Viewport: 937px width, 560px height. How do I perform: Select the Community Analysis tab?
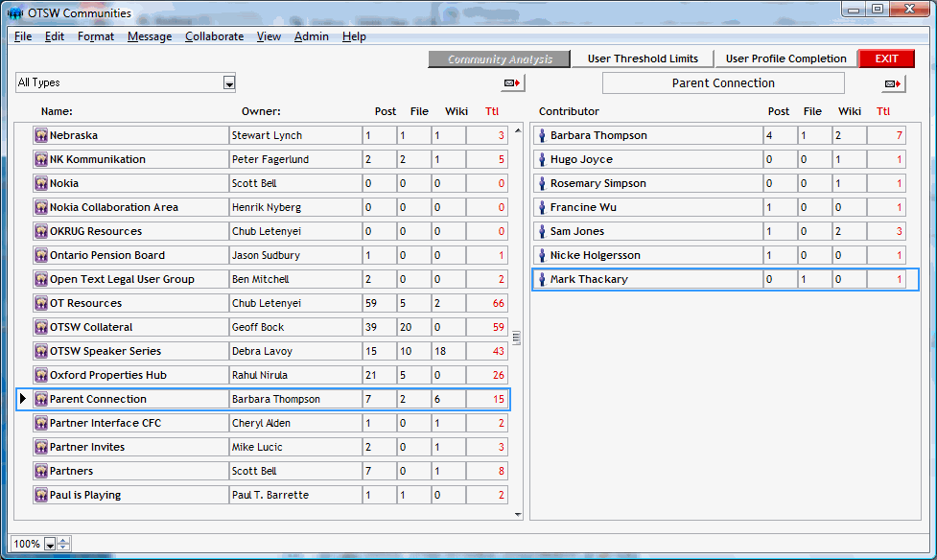pos(500,59)
